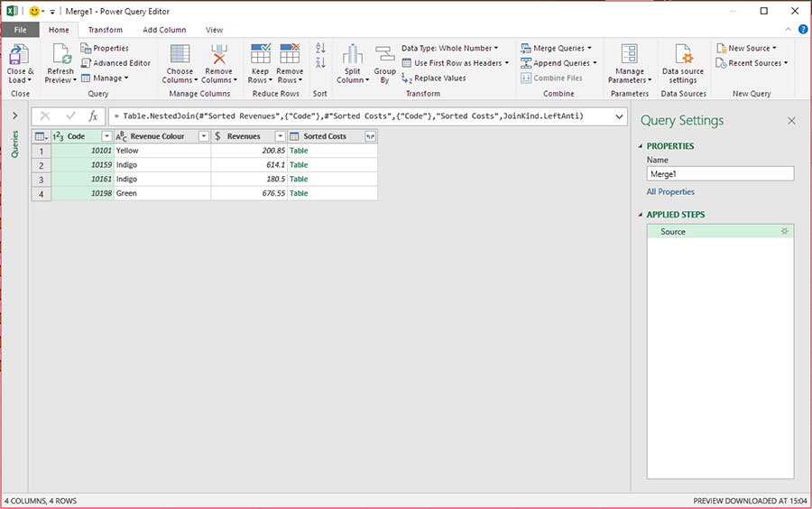Click the Remove Columns icon
Screen dimensions: 812x509
tap(219, 54)
